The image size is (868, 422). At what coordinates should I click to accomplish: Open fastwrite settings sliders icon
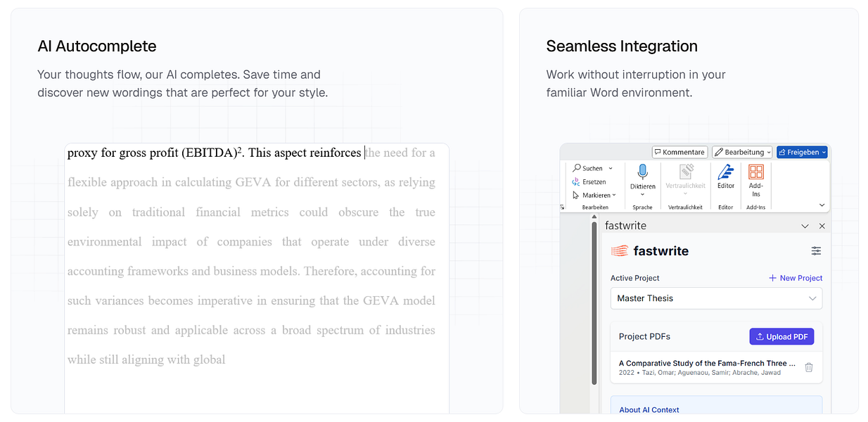816,251
